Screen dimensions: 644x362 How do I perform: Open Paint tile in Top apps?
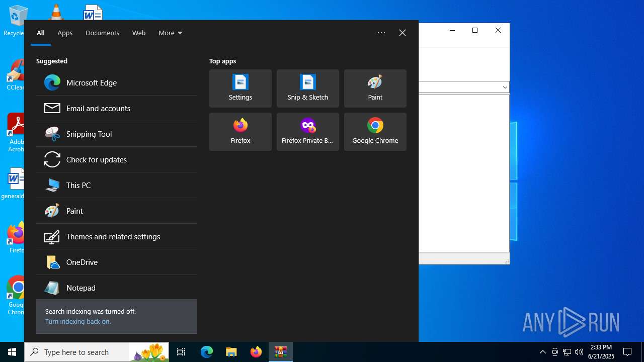[375, 88]
